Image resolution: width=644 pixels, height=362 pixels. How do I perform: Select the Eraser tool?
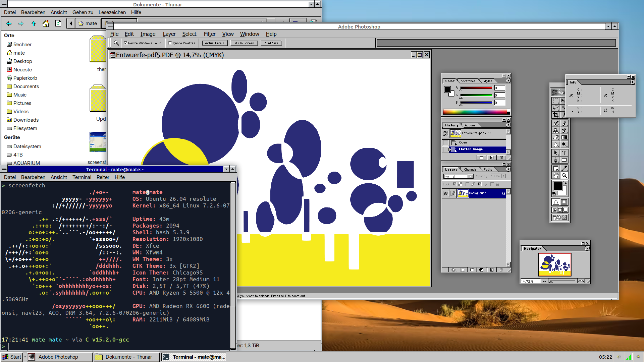click(x=556, y=137)
